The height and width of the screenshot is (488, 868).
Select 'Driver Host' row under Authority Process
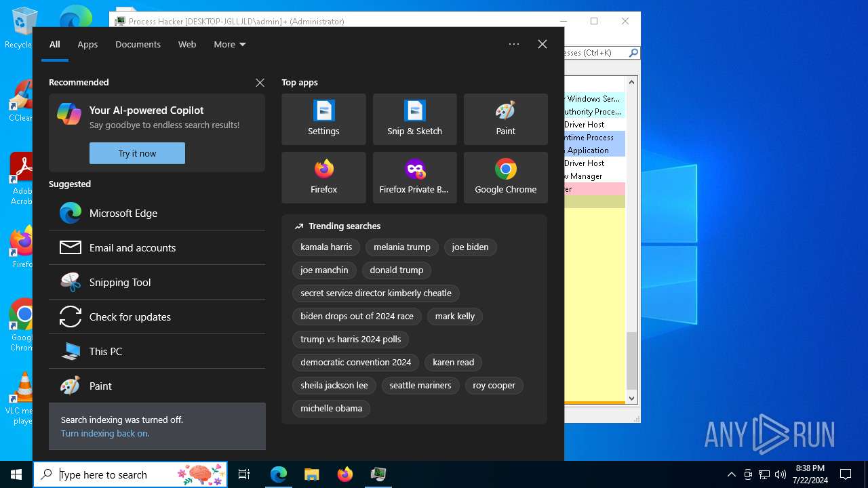(595, 125)
